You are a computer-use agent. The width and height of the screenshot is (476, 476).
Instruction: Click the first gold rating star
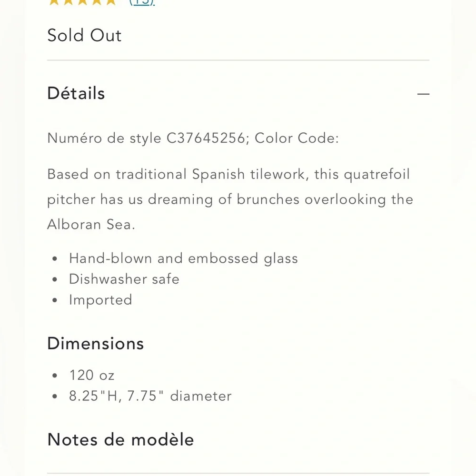pos(54,2)
